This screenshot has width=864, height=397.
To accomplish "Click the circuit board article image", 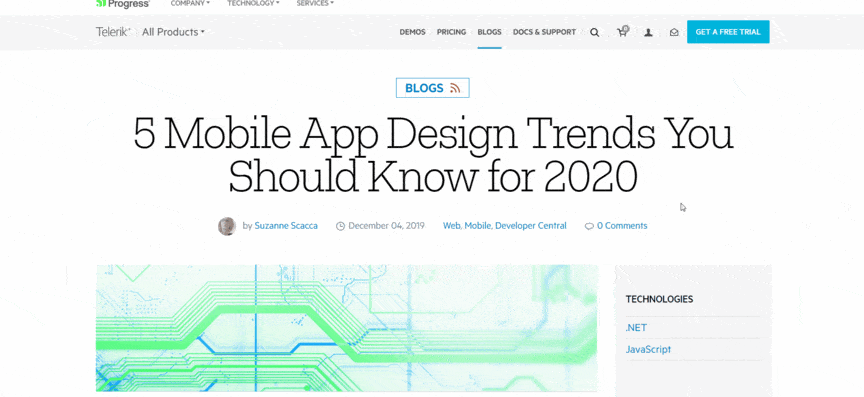I will point(347,328).
